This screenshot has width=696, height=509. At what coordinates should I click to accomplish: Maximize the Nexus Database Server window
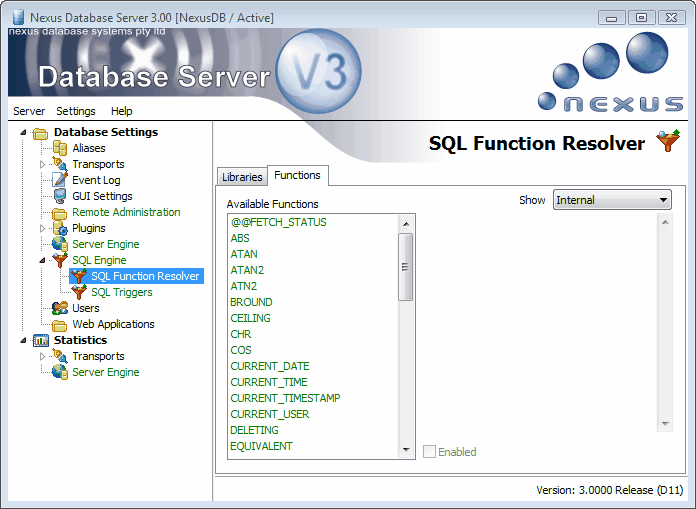[641, 18]
